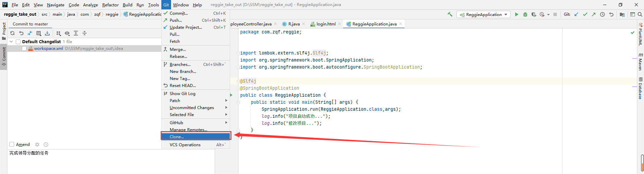The height and width of the screenshot is (174, 644).
Task: Click the Refresh changes icon in Commit panel
Action: point(12,33)
